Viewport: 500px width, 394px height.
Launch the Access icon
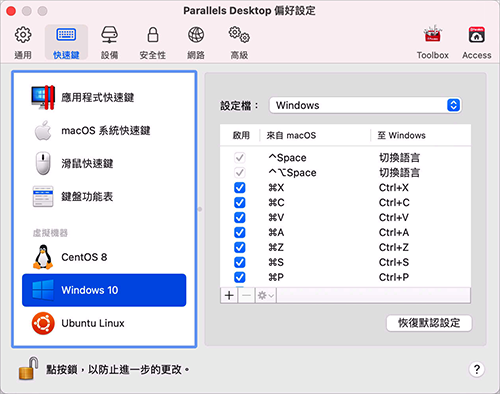click(x=477, y=35)
